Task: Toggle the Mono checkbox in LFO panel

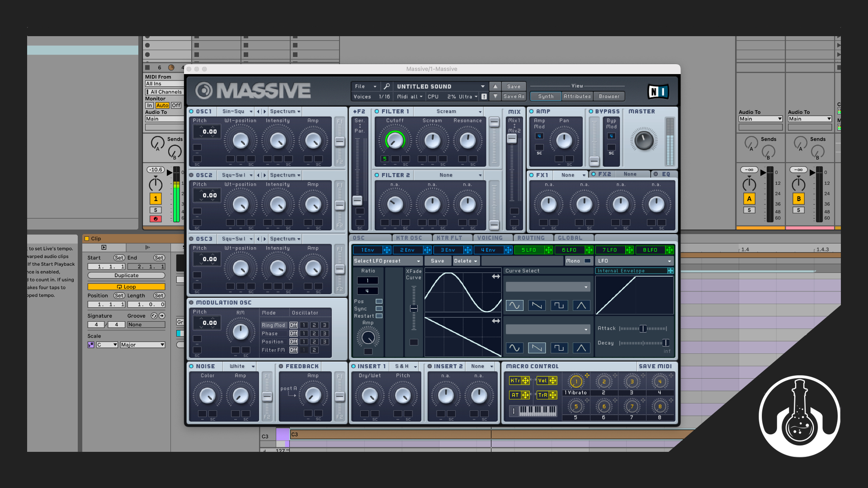Action: (587, 261)
